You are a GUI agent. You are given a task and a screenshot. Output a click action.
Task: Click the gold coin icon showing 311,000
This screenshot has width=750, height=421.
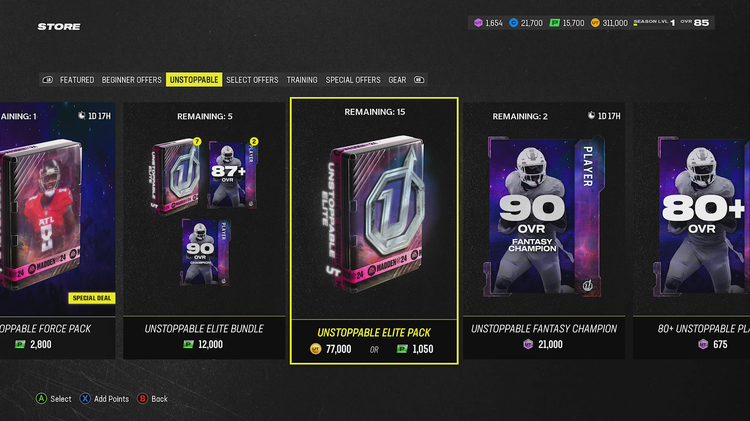pyautogui.click(x=595, y=22)
